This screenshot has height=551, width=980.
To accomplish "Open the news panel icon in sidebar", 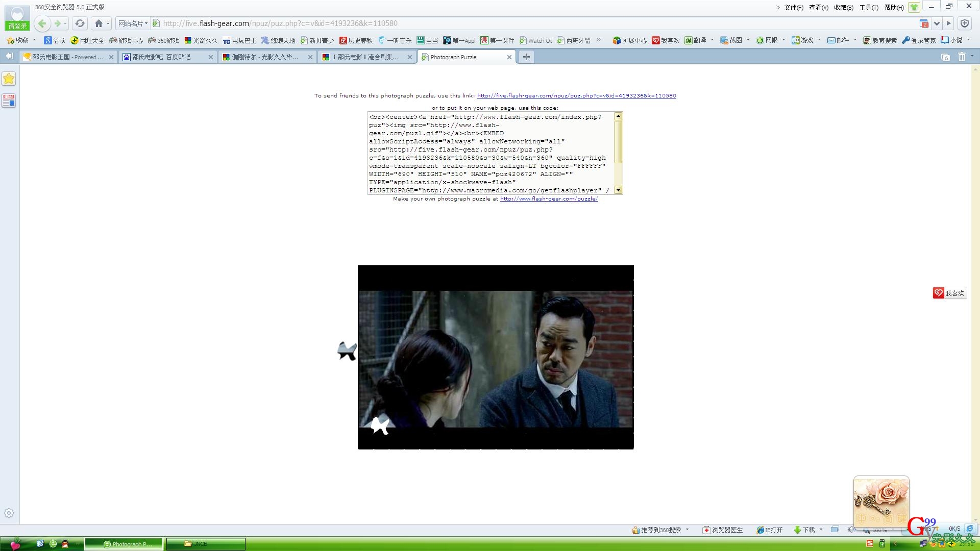I will pos(9,101).
